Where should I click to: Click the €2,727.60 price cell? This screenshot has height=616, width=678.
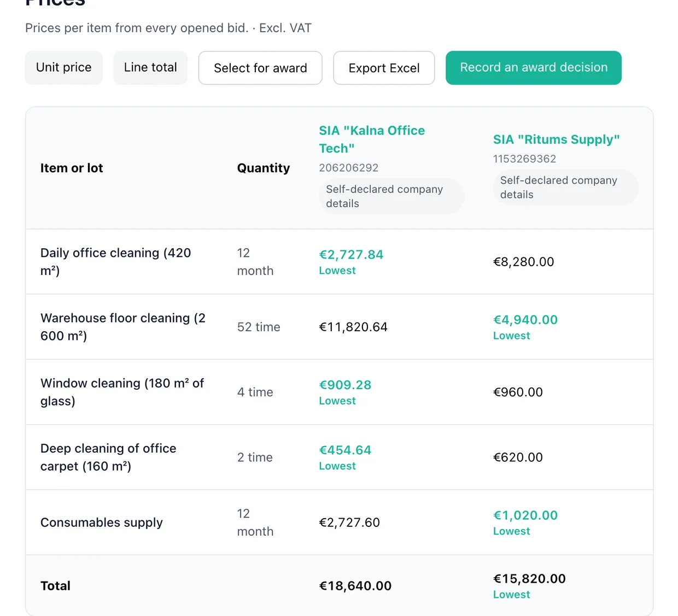tap(349, 523)
